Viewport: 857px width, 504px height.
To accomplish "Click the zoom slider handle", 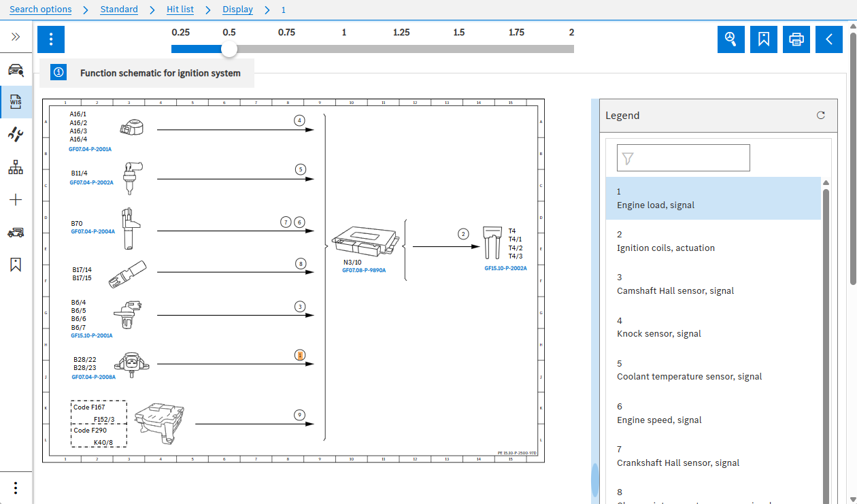I will (229, 49).
